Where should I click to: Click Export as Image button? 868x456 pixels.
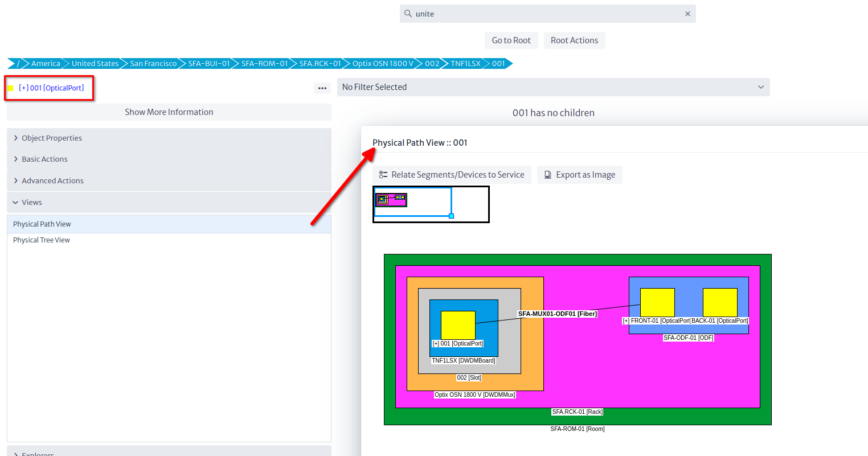[579, 175]
